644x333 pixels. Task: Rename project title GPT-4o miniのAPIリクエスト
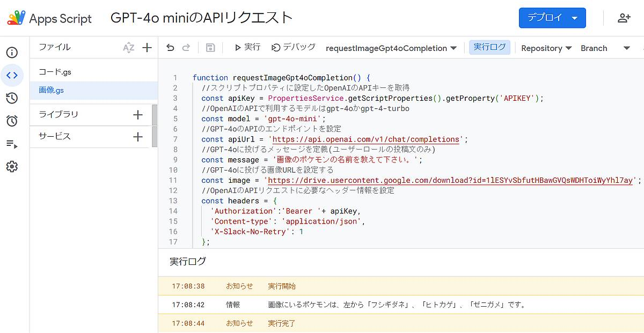(x=202, y=18)
